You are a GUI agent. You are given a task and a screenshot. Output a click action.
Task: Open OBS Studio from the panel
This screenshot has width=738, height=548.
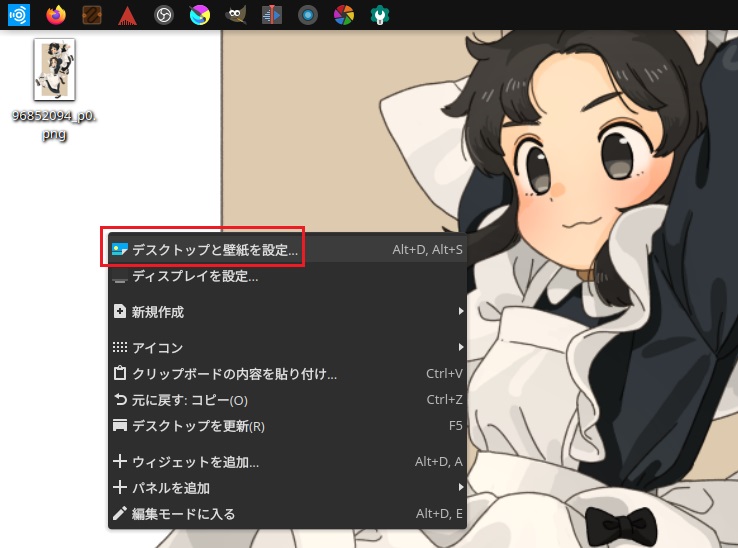click(x=164, y=15)
